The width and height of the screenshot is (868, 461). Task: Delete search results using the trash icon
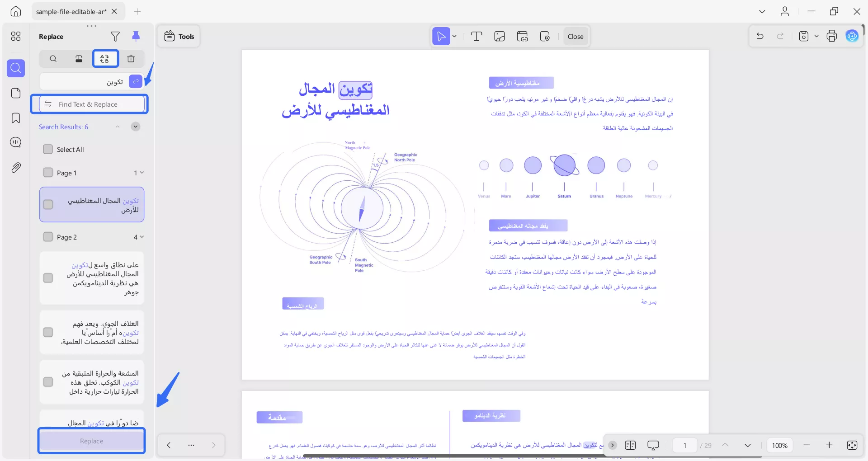coord(131,59)
